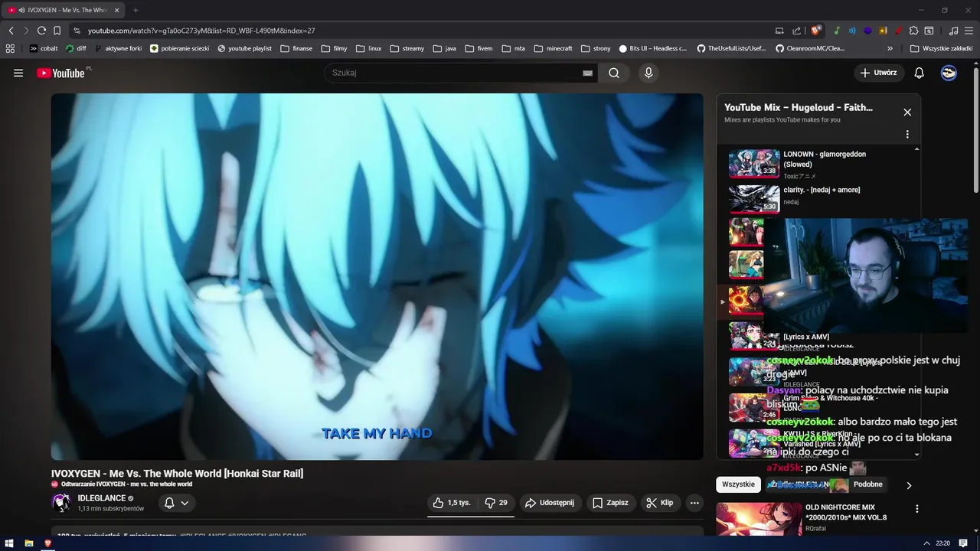Show hidden bookmarks with double chevron
The height and width of the screenshot is (551, 980).
click(x=890, y=48)
